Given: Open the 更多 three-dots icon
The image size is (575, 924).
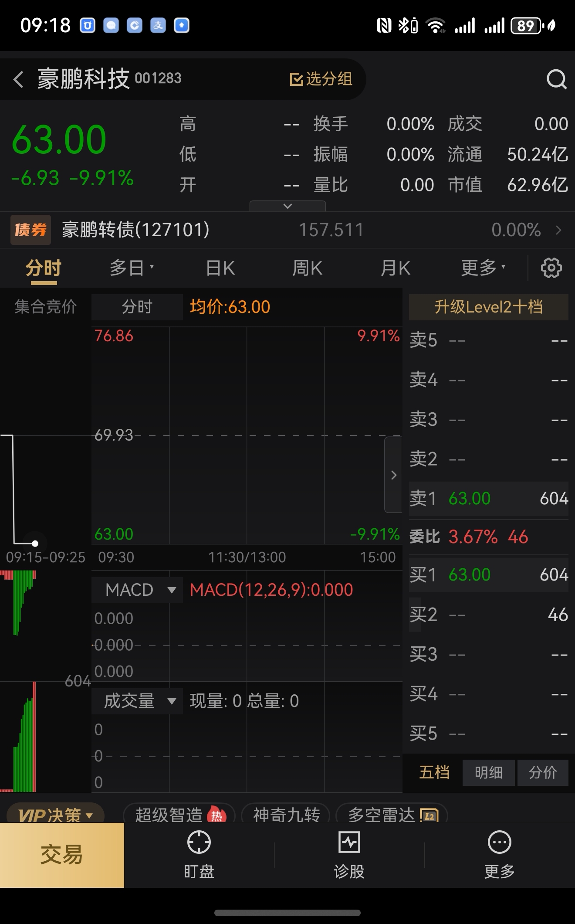Looking at the screenshot, I should pos(499,842).
